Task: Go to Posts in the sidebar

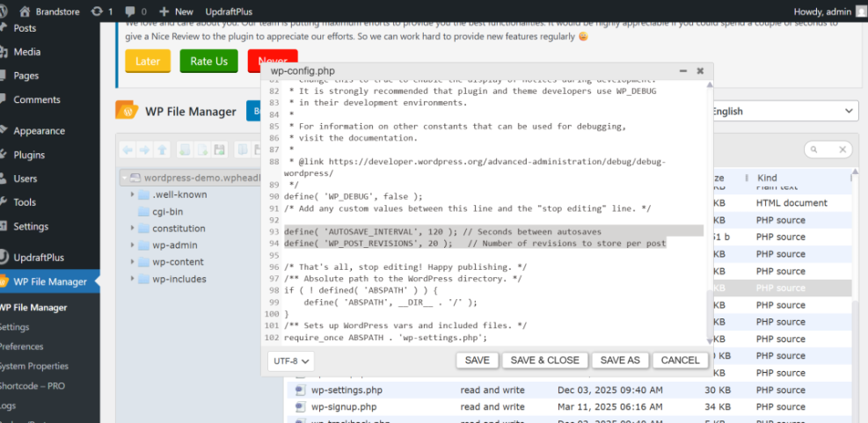Action: (x=25, y=28)
